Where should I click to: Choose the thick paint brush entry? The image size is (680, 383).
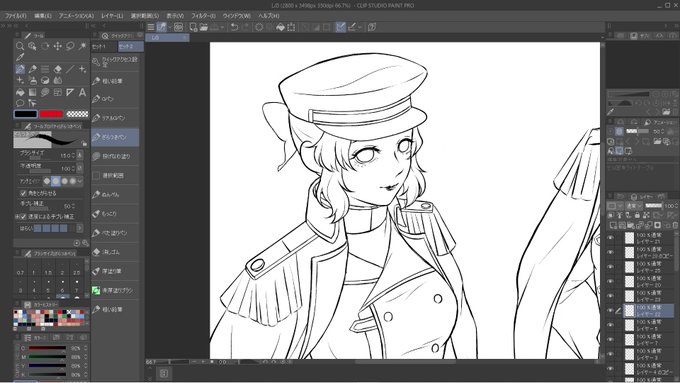click(x=115, y=271)
